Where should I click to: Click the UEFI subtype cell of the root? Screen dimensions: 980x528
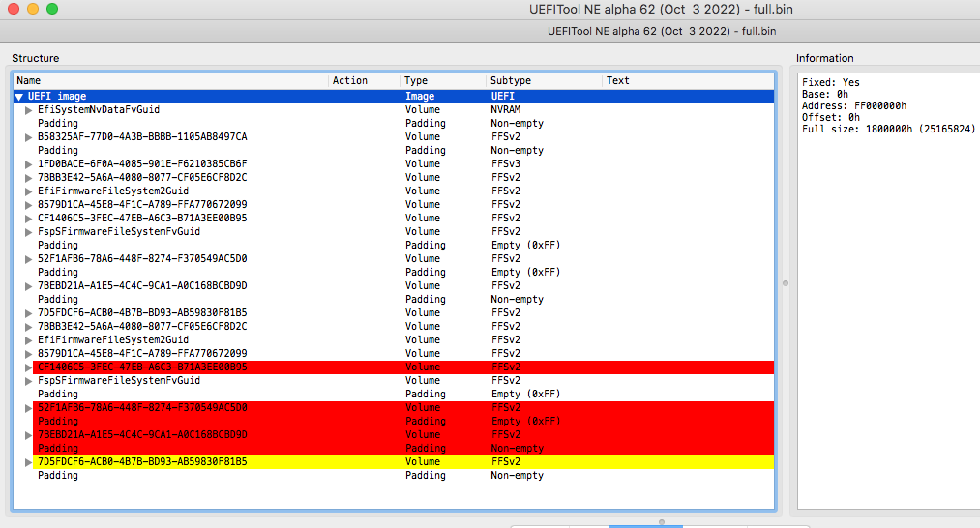[502, 97]
